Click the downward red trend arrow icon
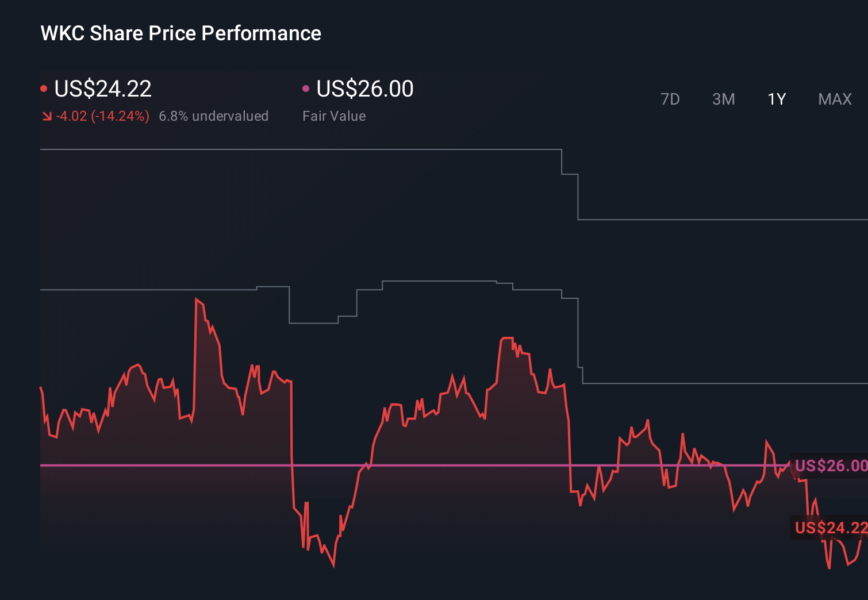 (x=47, y=116)
